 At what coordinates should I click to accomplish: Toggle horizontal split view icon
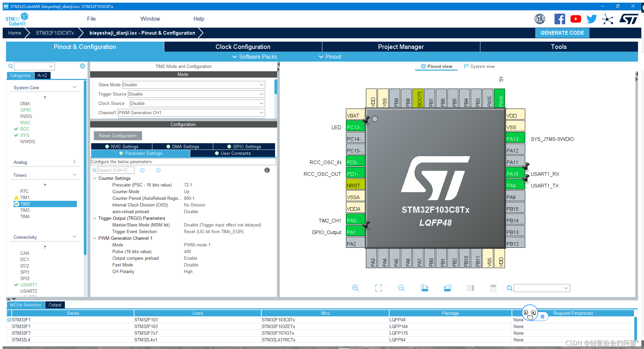[x=493, y=288]
